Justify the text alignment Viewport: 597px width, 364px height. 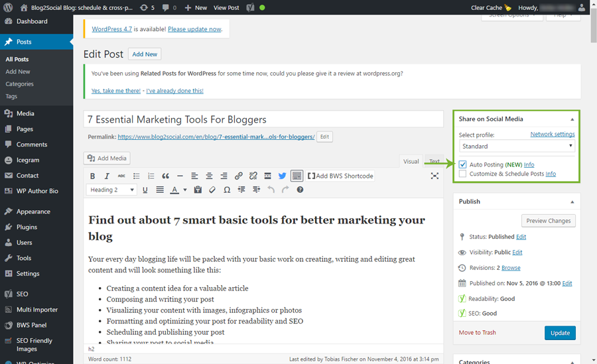pos(160,190)
